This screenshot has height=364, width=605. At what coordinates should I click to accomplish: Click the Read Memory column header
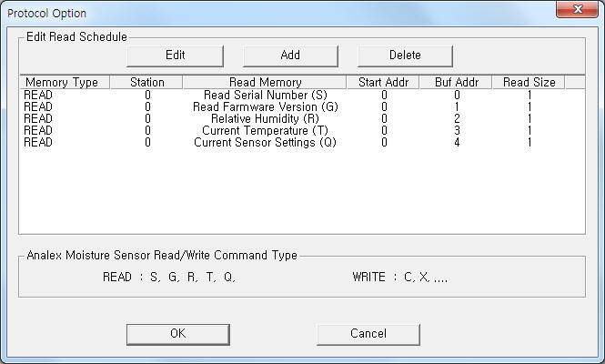265,82
